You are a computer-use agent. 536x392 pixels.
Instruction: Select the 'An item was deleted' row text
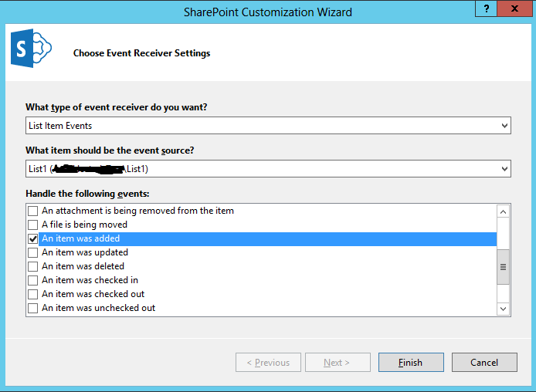click(83, 266)
